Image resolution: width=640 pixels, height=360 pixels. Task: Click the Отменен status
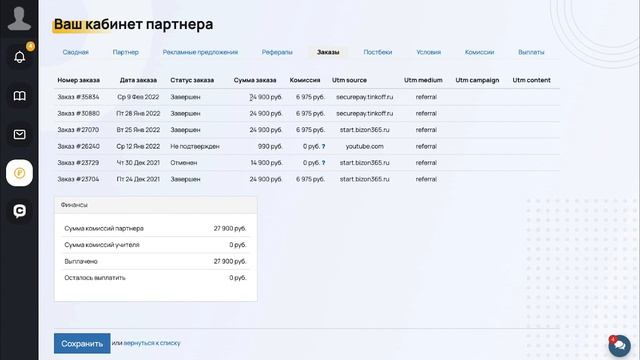(x=184, y=162)
